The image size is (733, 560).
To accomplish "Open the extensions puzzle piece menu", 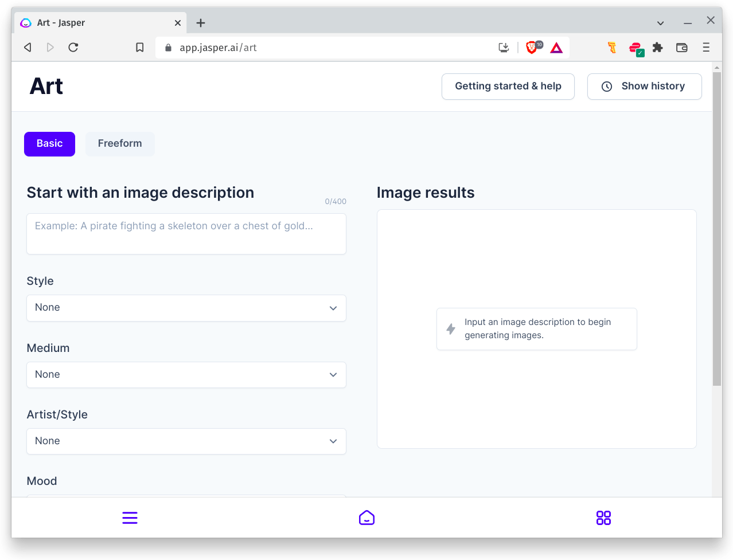I will pyautogui.click(x=658, y=48).
